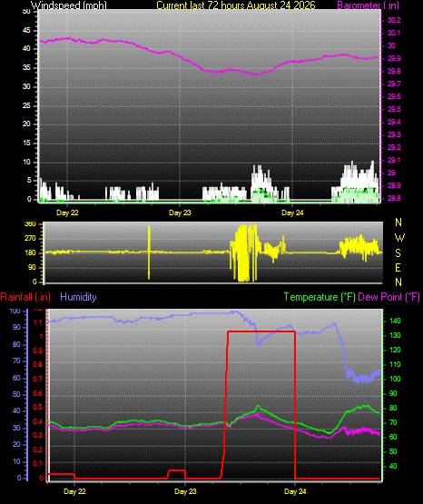Click the Humidity legend label
The height and width of the screenshot is (504, 423).
[x=78, y=297]
